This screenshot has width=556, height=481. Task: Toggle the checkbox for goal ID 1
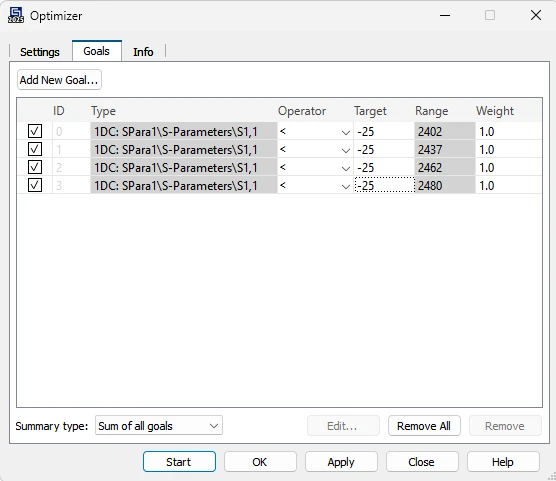35,149
